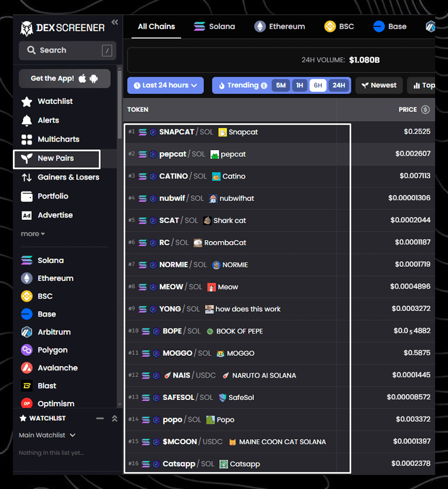This screenshot has height=489, width=448.
Task: Open the Last 24 hours dropdown
Action: coord(166,86)
